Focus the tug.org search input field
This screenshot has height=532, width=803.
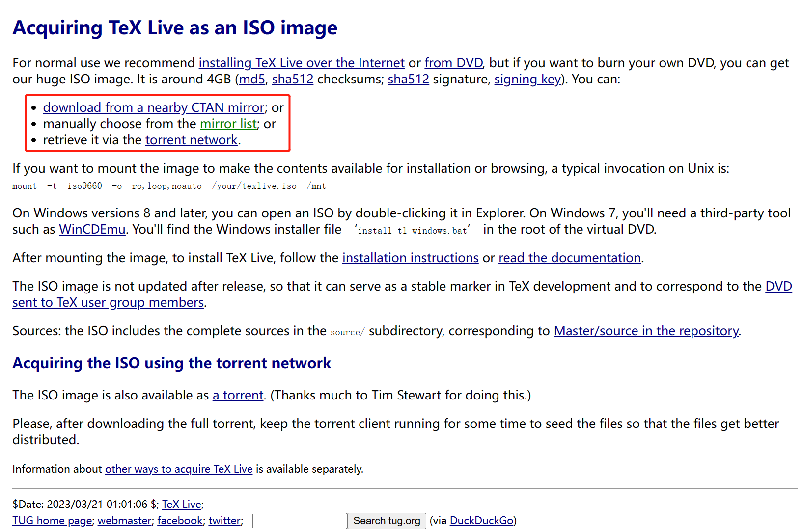pyautogui.click(x=300, y=521)
